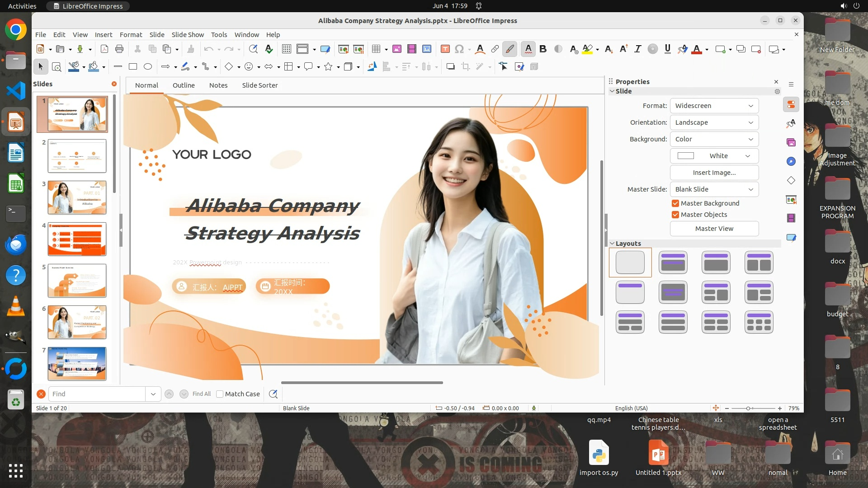Click the Master View button
Image resolution: width=868 pixels, height=488 pixels.
tap(714, 229)
